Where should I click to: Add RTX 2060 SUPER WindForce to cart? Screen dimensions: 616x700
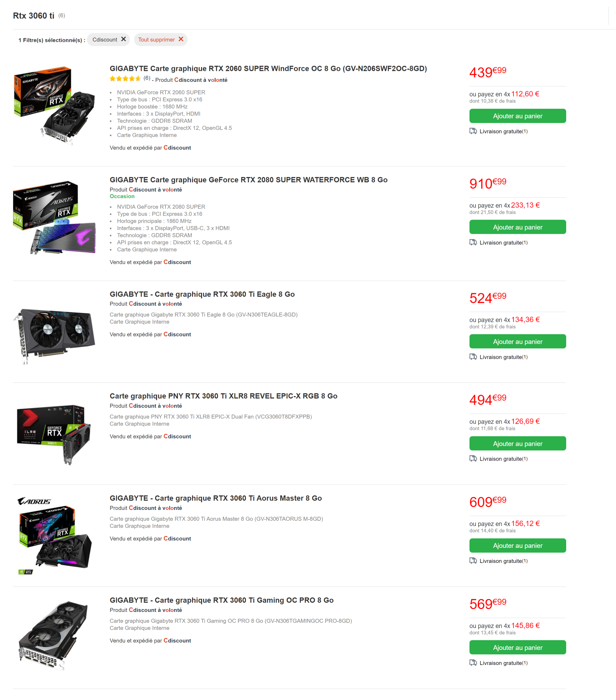click(x=517, y=116)
